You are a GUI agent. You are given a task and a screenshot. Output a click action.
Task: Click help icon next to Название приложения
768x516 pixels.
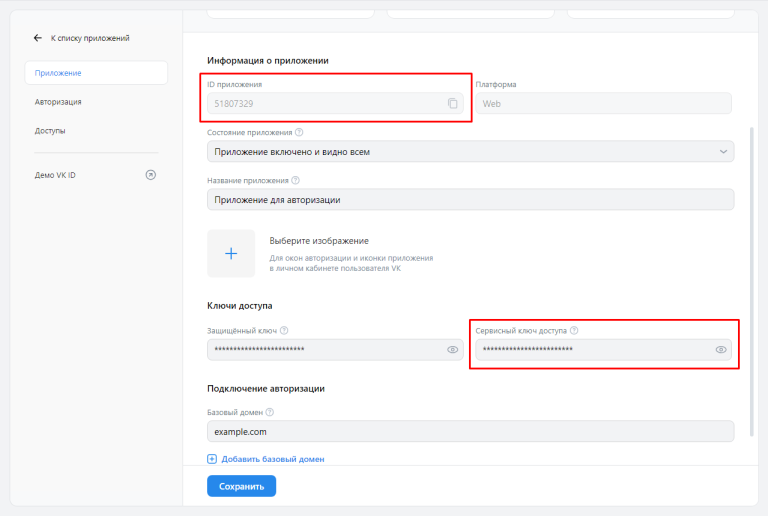tap(297, 181)
